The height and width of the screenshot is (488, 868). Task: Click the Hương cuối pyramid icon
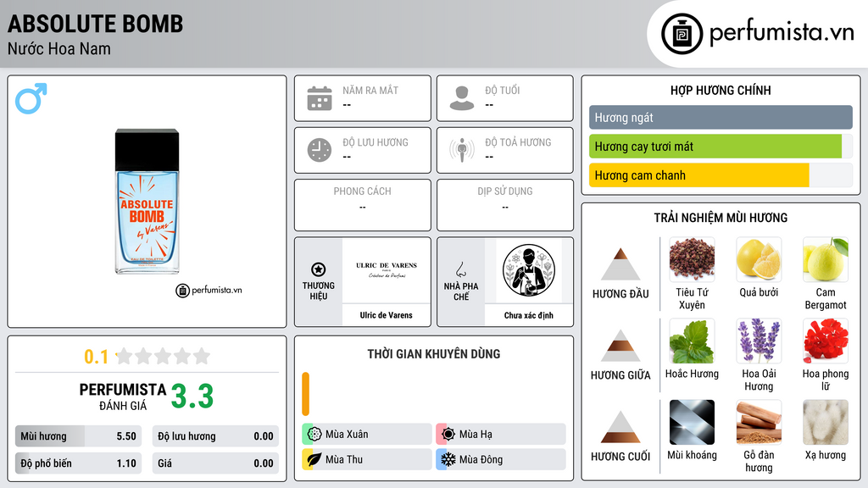point(620,427)
